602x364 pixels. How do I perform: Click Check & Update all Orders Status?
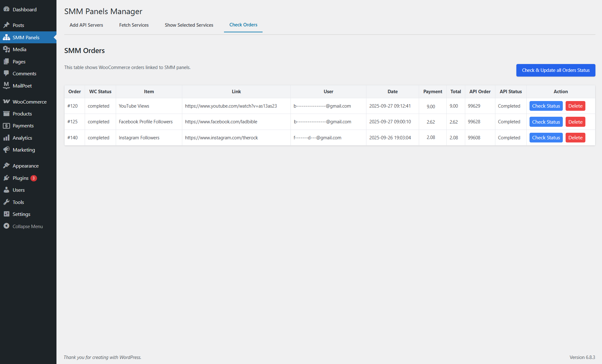pyautogui.click(x=556, y=70)
